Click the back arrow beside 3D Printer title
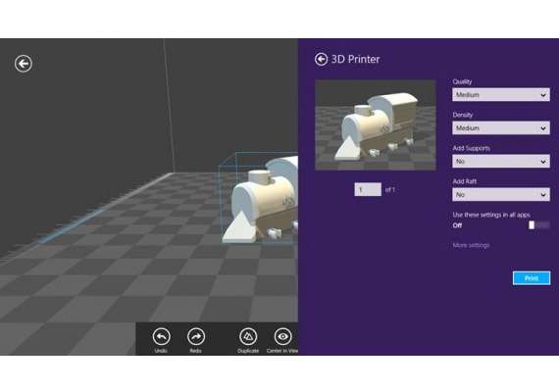The image size is (559, 392). 321,59
